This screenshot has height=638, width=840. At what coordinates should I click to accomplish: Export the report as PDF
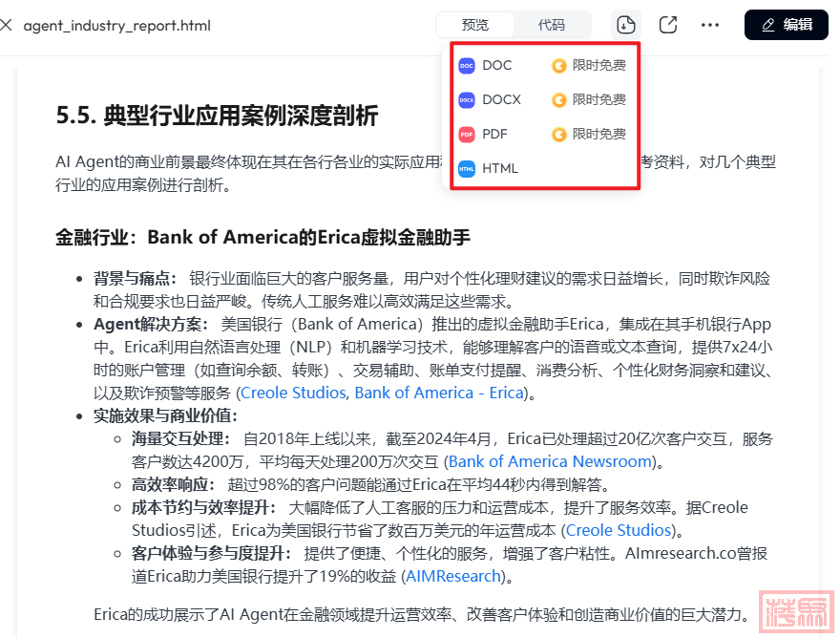(x=543, y=134)
